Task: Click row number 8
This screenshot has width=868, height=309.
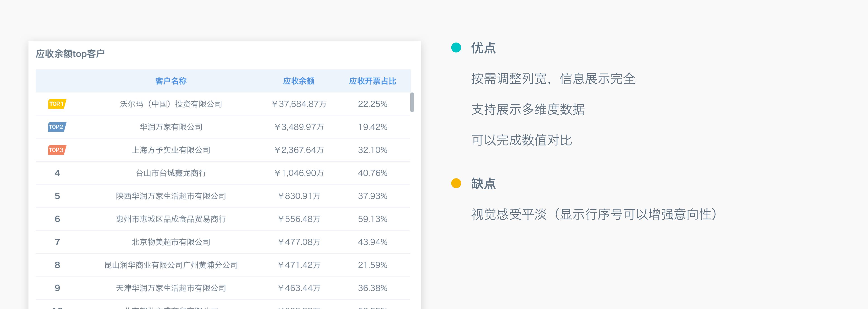Action: tap(57, 265)
